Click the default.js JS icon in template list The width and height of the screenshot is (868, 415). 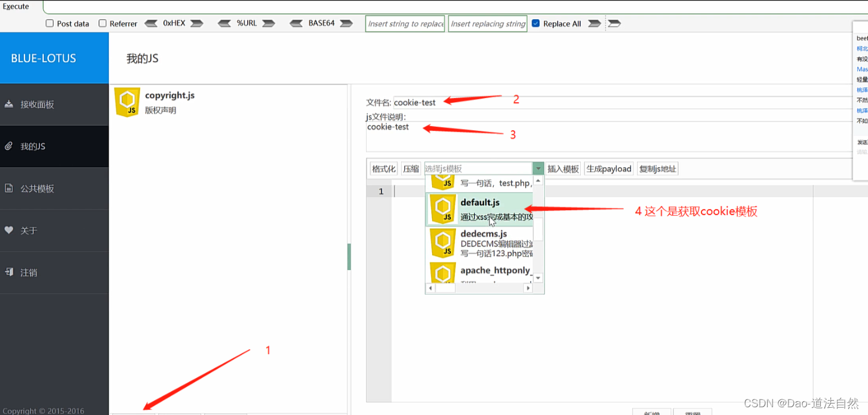443,210
